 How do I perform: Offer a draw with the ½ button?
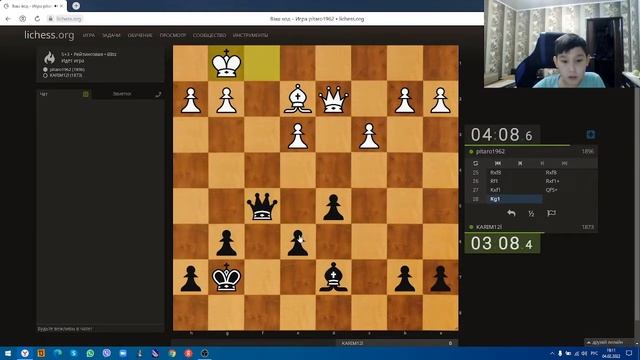(x=531, y=213)
